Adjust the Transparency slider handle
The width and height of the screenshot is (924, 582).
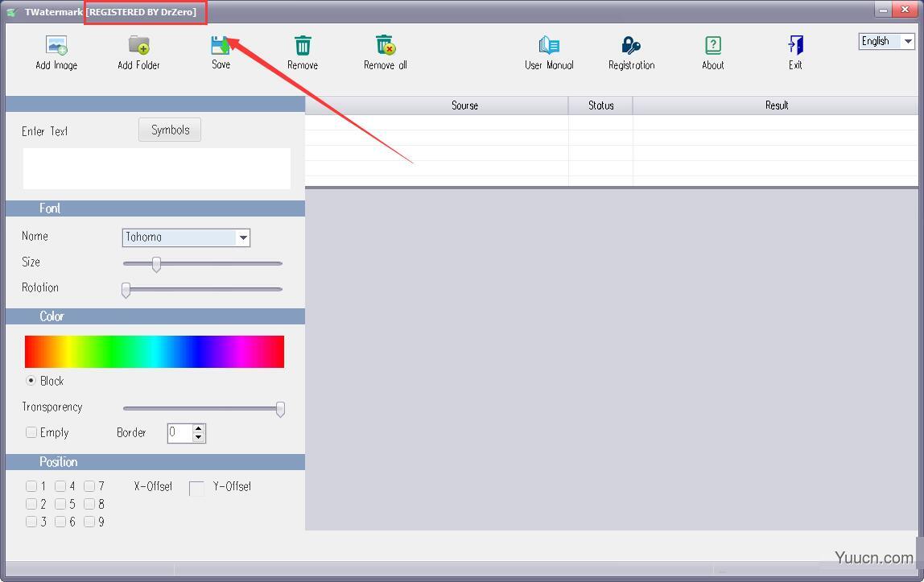[280, 409]
